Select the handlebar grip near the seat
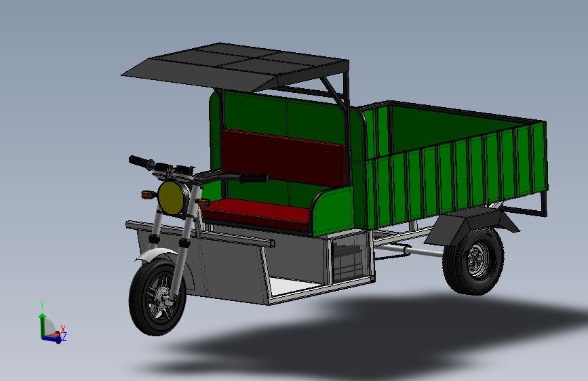Viewport: 588px width, 381px height. 254,178
